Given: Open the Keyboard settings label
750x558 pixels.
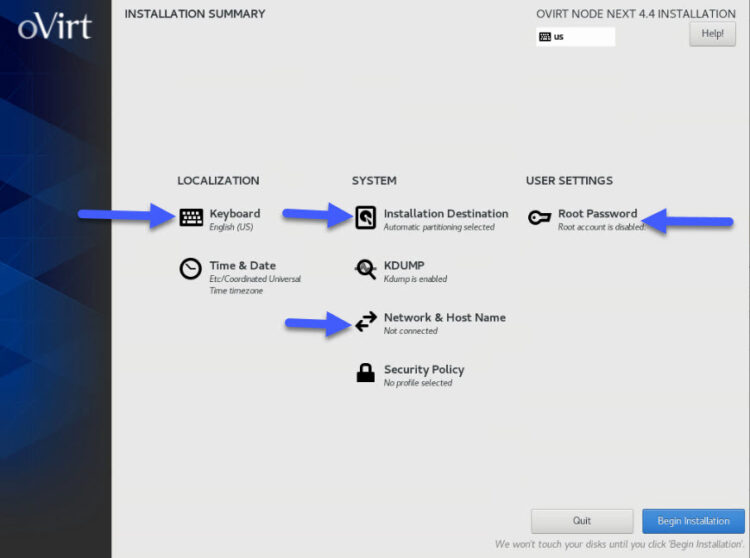Looking at the screenshot, I should (x=235, y=214).
